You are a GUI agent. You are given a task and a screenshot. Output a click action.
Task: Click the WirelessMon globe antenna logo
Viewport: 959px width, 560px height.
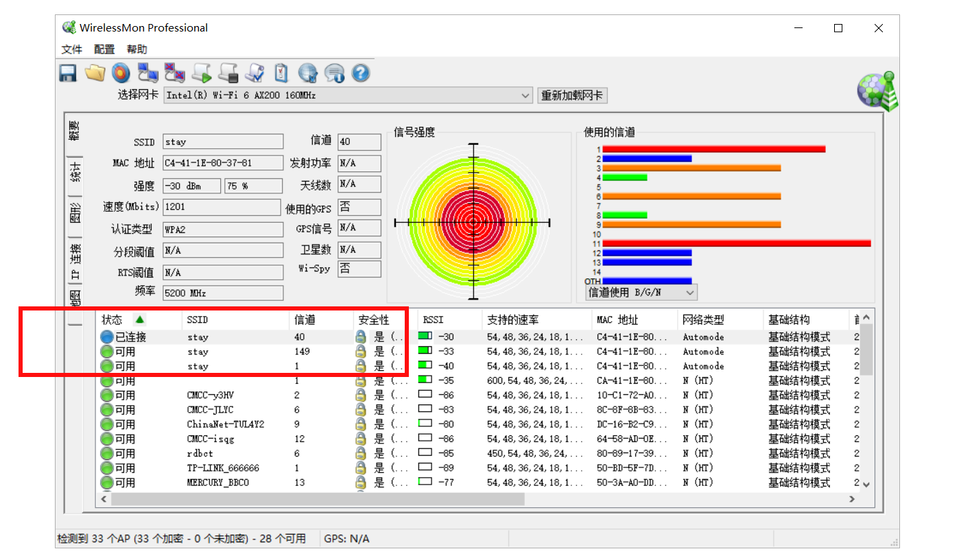tap(877, 90)
